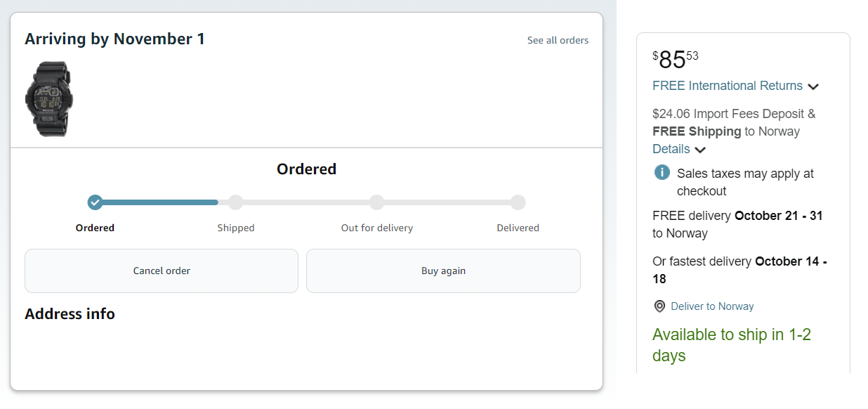Cancel the order
Screen dimensions: 868x409
click(162, 271)
